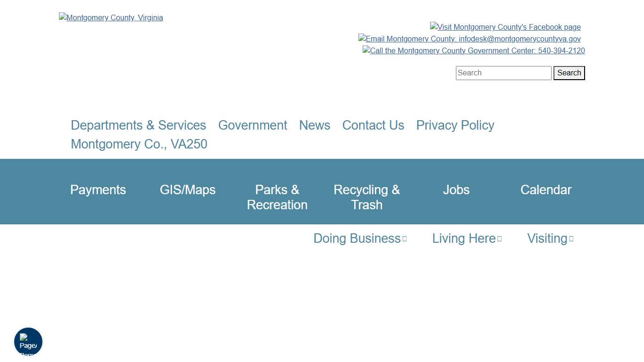Go to the News page

click(314, 125)
